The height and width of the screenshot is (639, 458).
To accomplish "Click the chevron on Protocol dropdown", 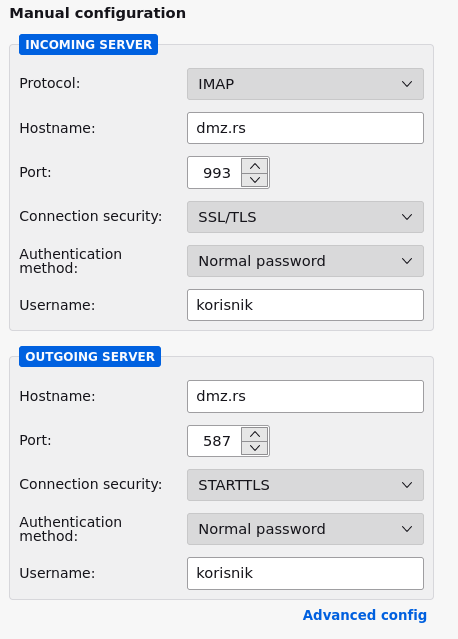I will click(407, 84).
